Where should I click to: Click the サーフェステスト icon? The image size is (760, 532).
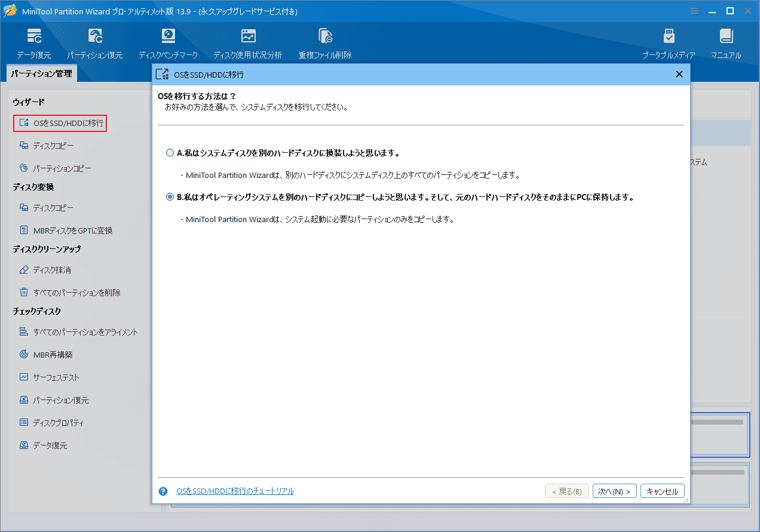pos(24,377)
